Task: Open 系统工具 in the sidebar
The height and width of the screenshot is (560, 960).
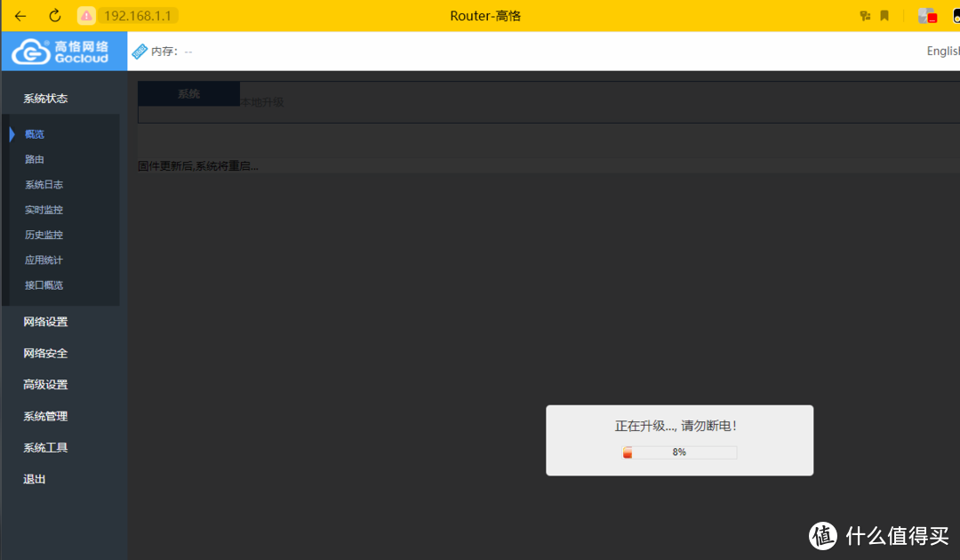Action: [x=45, y=448]
